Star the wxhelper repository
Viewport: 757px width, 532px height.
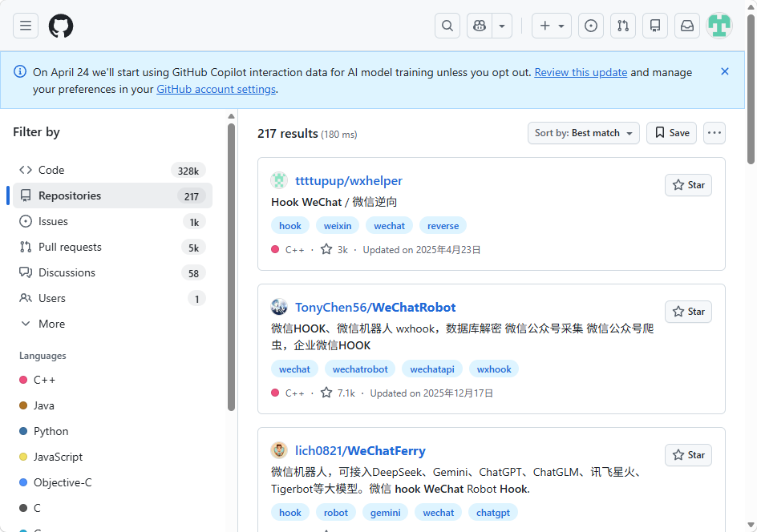point(689,185)
